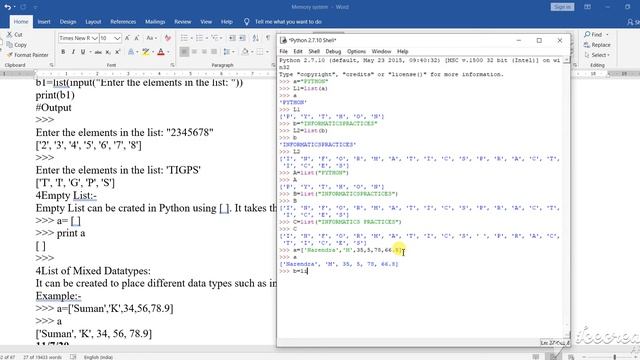Click the Clear All Formatting icon
The image size is (640, 360).
point(168,38)
